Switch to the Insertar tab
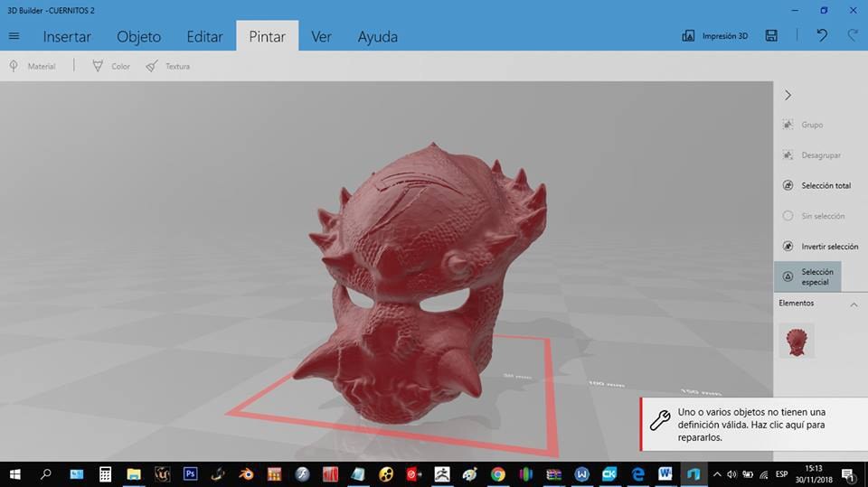Viewport: 868px width, 487px height. point(67,36)
